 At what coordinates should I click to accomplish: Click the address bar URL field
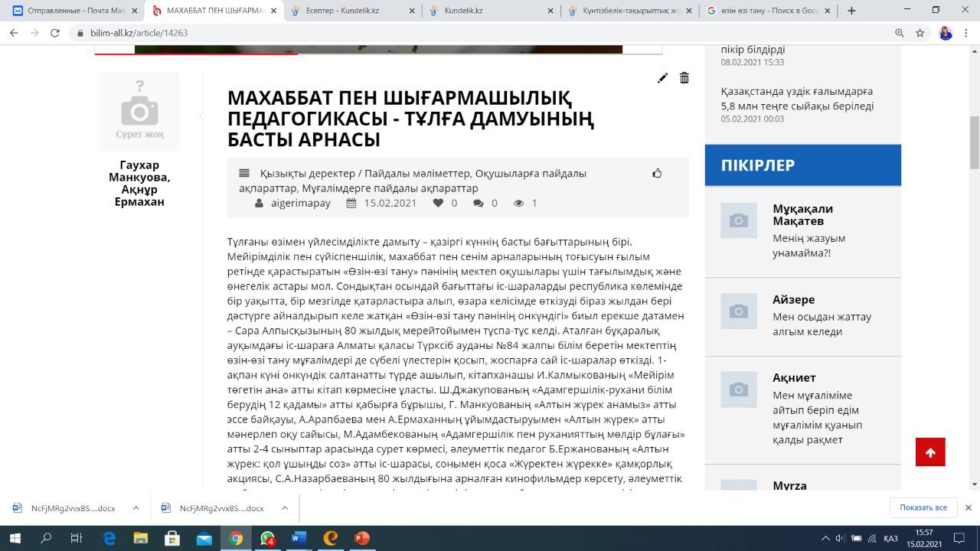(x=459, y=33)
